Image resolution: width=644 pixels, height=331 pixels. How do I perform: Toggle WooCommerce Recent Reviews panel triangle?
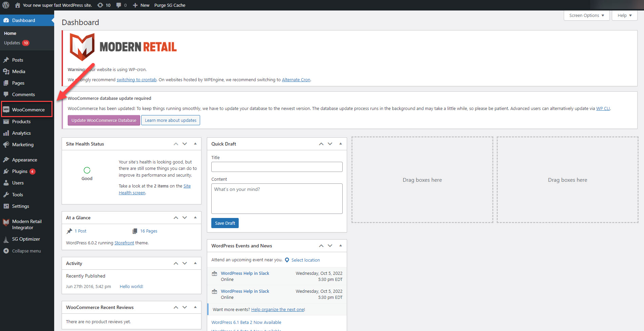coord(195,307)
